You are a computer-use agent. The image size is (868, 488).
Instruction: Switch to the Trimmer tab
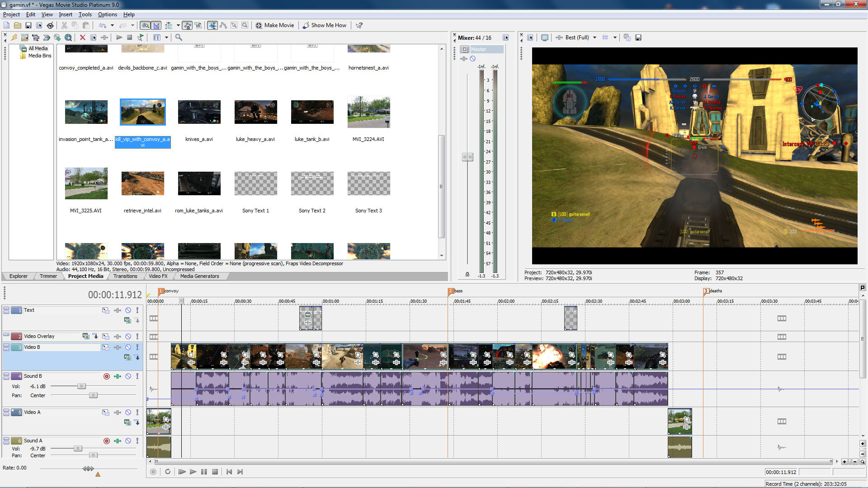[x=48, y=277]
